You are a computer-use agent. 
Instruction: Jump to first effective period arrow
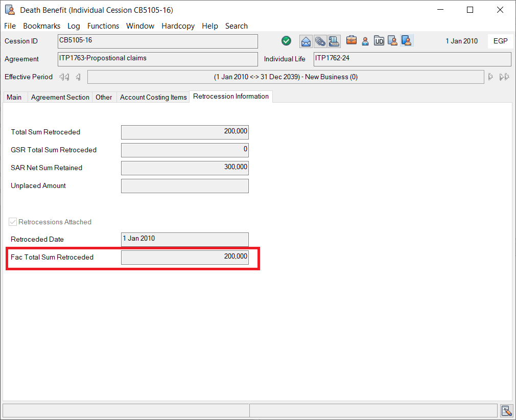tap(64, 77)
